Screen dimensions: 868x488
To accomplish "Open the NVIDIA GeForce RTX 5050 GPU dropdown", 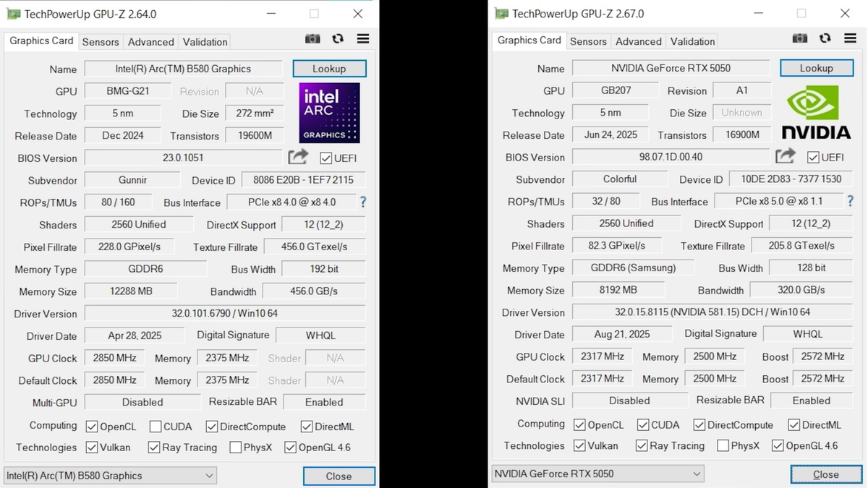I will point(597,474).
